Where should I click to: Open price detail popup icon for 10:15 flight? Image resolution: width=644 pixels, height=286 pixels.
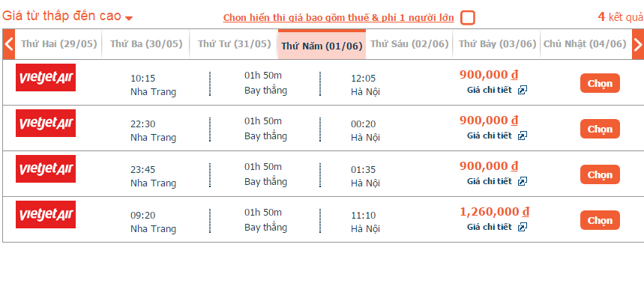click(x=522, y=91)
